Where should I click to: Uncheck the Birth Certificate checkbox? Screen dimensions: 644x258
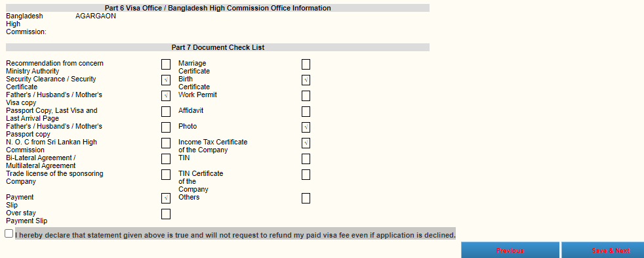coord(306,80)
